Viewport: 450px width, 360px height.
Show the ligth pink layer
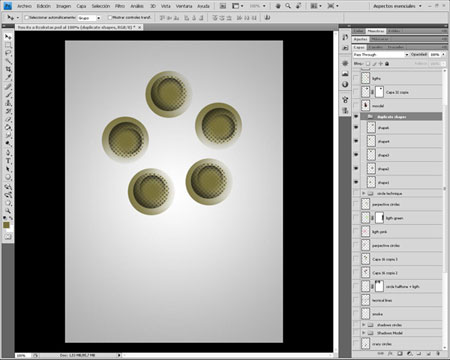[x=356, y=231]
